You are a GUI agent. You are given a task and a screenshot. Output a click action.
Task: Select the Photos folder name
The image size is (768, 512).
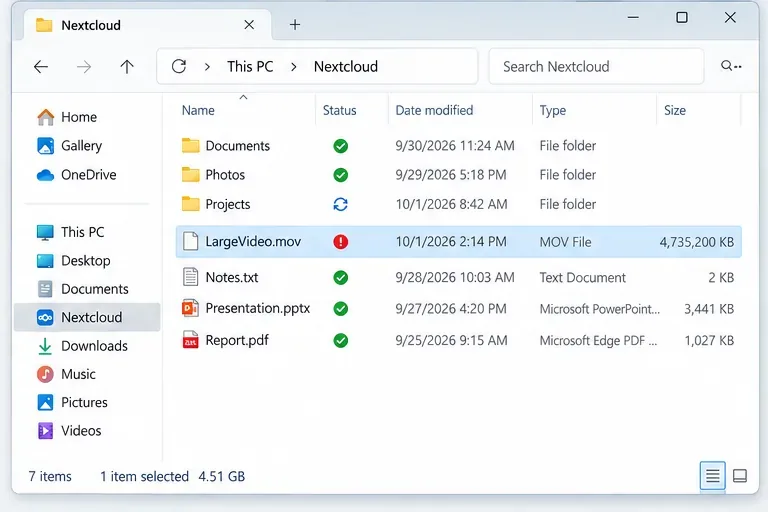(225, 175)
